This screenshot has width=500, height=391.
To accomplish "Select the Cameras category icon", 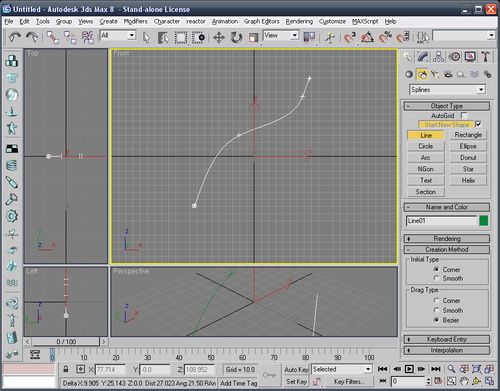I will pyautogui.click(x=448, y=74).
